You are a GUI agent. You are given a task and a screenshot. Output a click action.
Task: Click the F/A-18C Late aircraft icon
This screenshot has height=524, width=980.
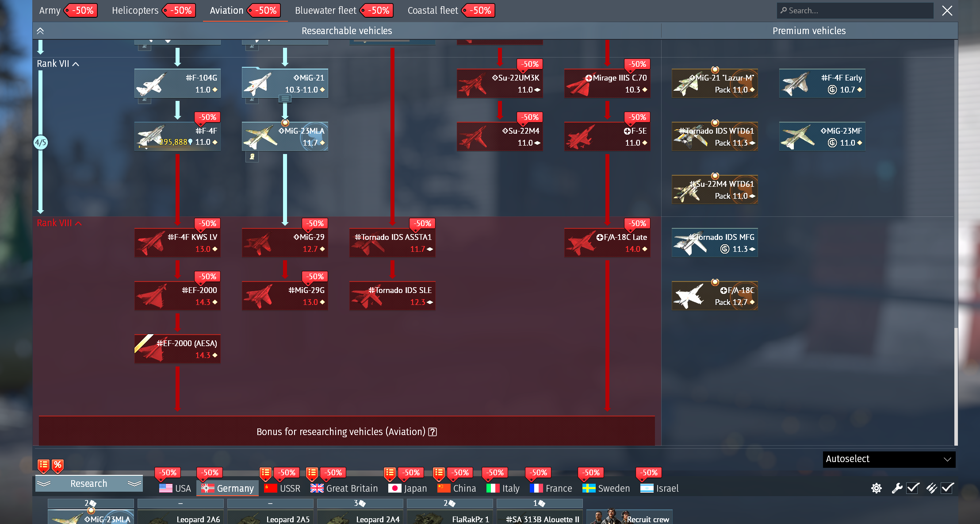click(x=607, y=243)
